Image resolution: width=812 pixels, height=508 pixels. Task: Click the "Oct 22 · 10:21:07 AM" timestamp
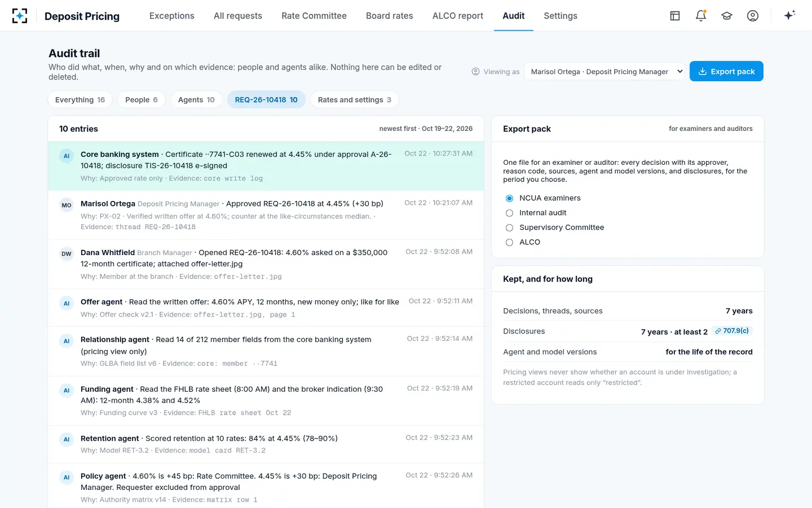pos(439,203)
